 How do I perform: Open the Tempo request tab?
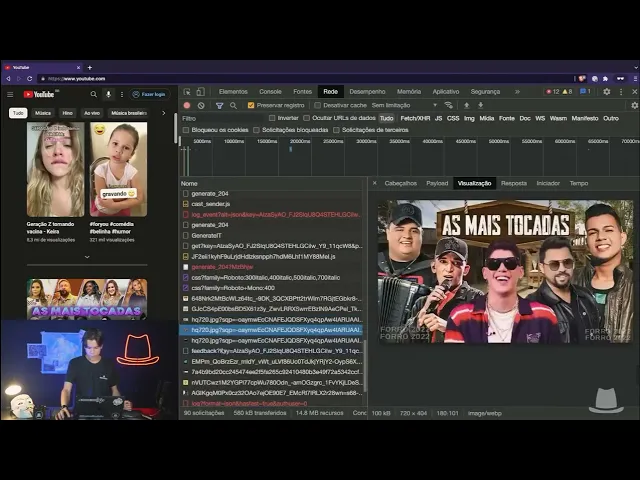[579, 183]
